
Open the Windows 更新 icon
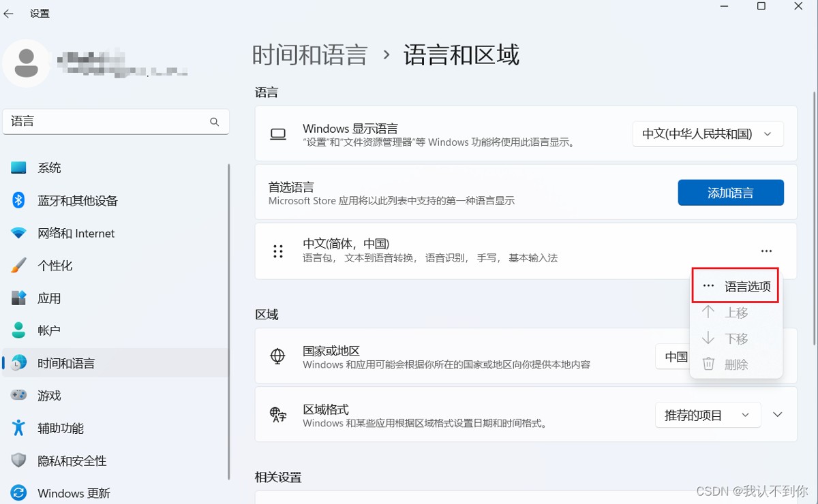(x=18, y=493)
